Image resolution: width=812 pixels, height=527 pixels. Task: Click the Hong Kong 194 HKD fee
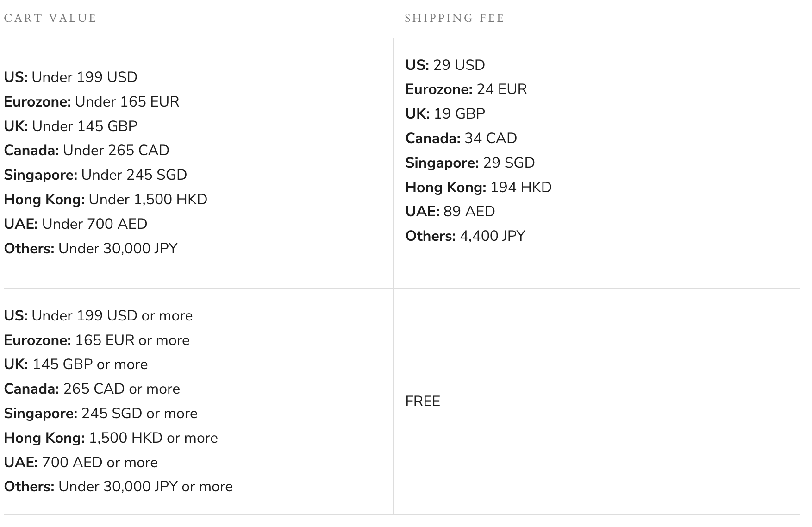pos(478,187)
